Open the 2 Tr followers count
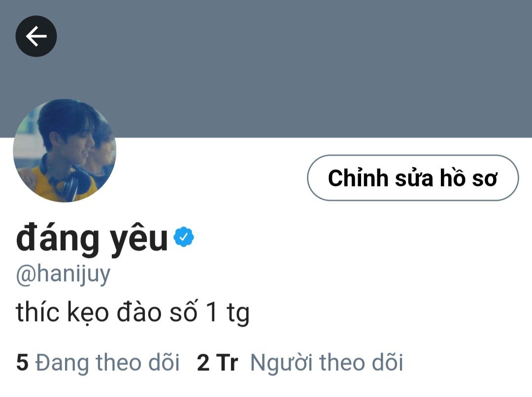The image size is (532, 397). (x=218, y=363)
